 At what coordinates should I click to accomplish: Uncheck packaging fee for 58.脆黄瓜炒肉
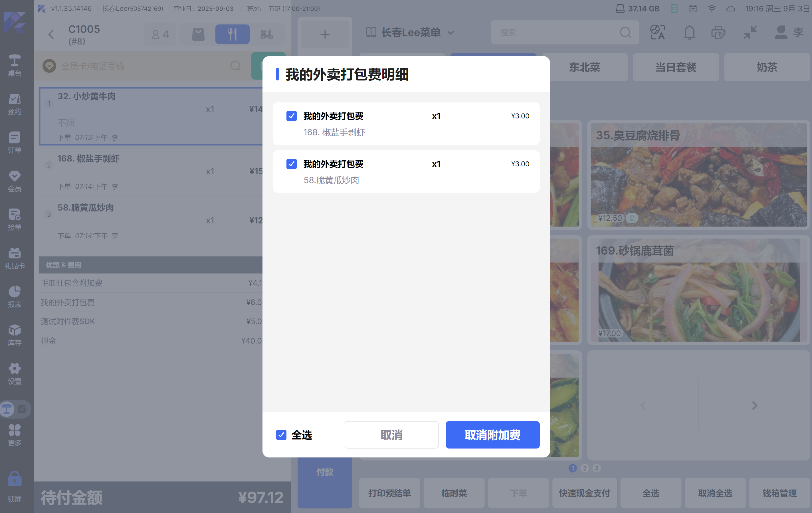tap(291, 164)
